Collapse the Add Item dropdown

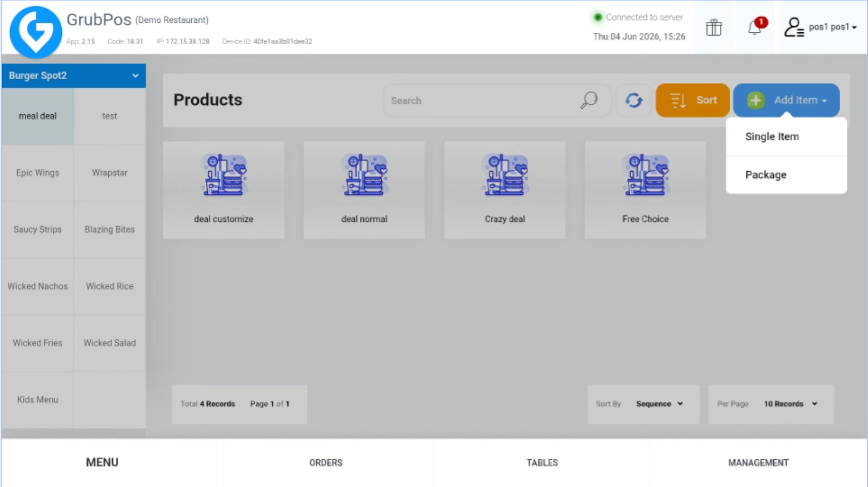tap(786, 100)
